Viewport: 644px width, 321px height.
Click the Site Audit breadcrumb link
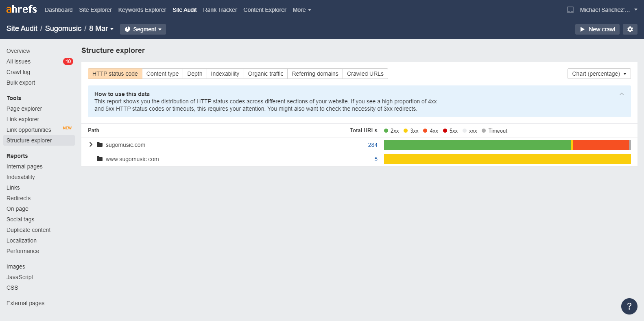[x=22, y=28]
